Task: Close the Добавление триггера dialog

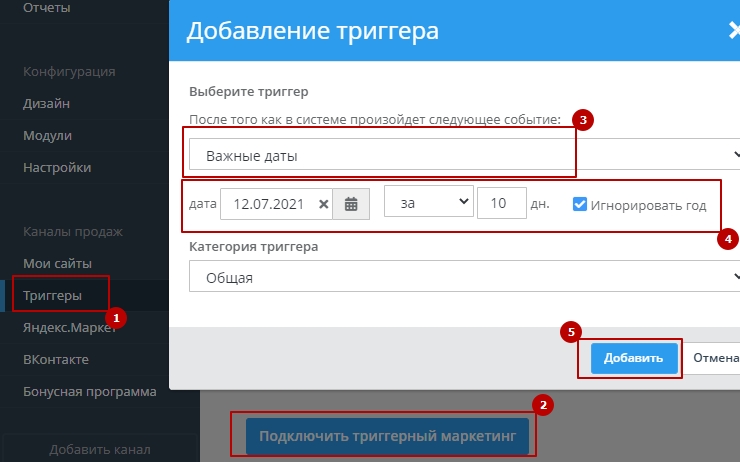Action: [733, 31]
